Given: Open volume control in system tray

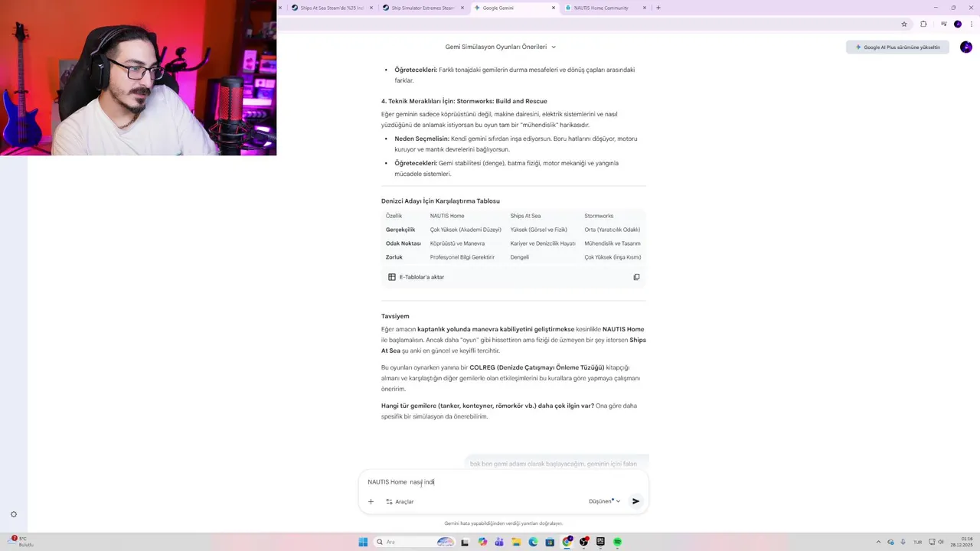Looking at the screenshot, I should pos(940,542).
